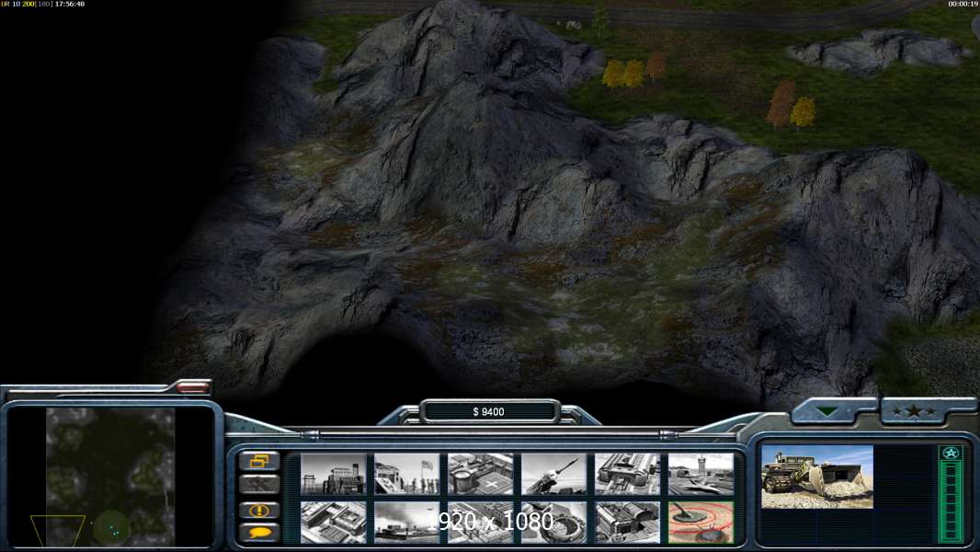Image resolution: width=980 pixels, height=552 pixels.
Task: Click the $ 9400 money display
Action: point(489,411)
